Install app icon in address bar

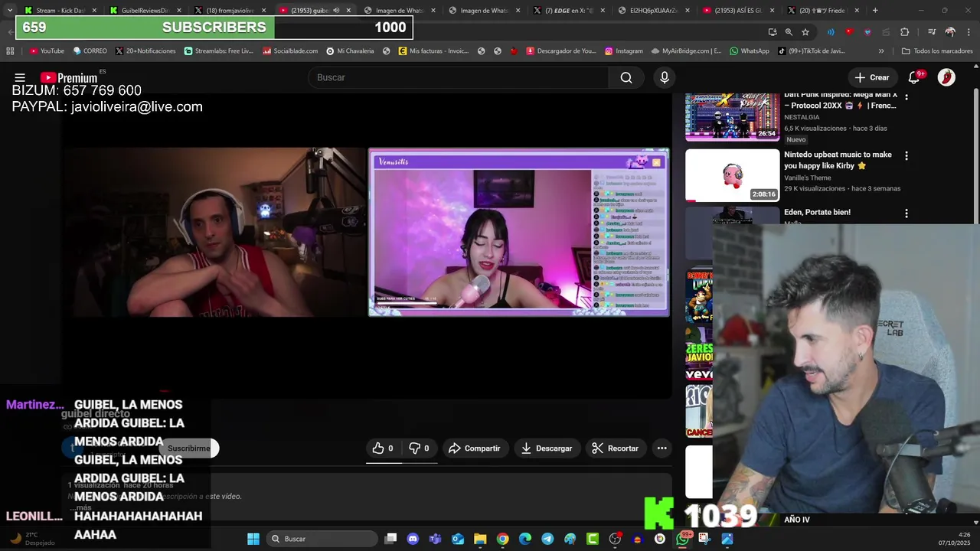point(772,32)
